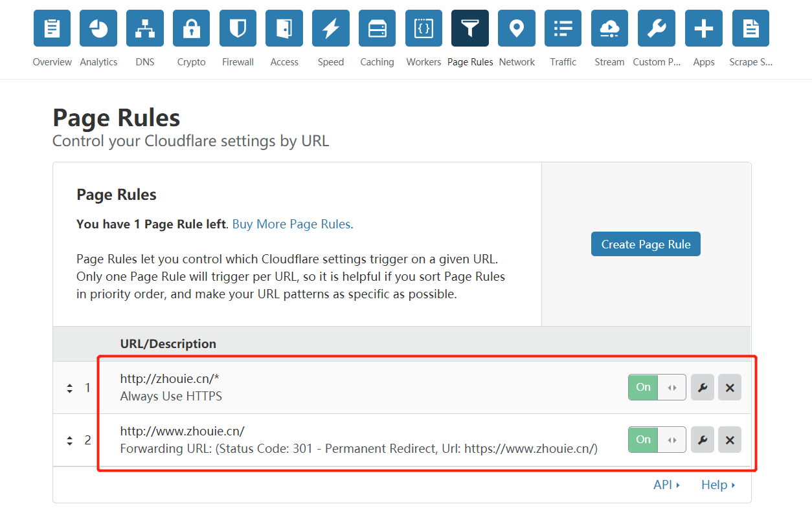Edit the Always Use HTTPS rule with wrench
812x524 pixels.
703,388
